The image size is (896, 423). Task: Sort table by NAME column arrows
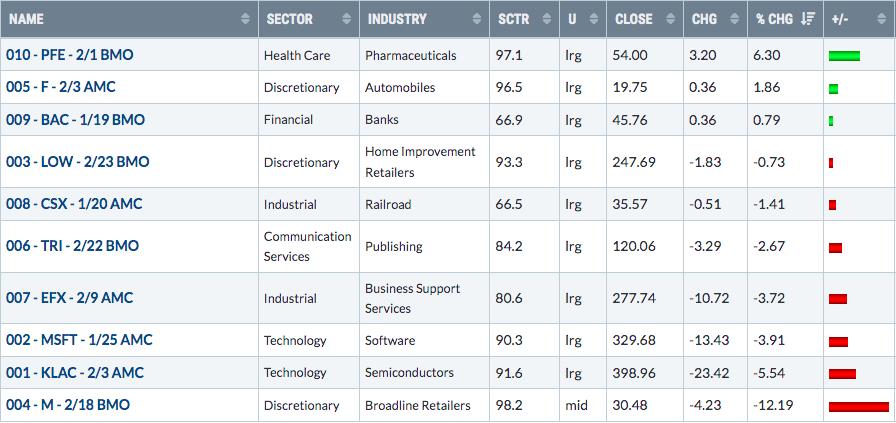click(x=245, y=19)
